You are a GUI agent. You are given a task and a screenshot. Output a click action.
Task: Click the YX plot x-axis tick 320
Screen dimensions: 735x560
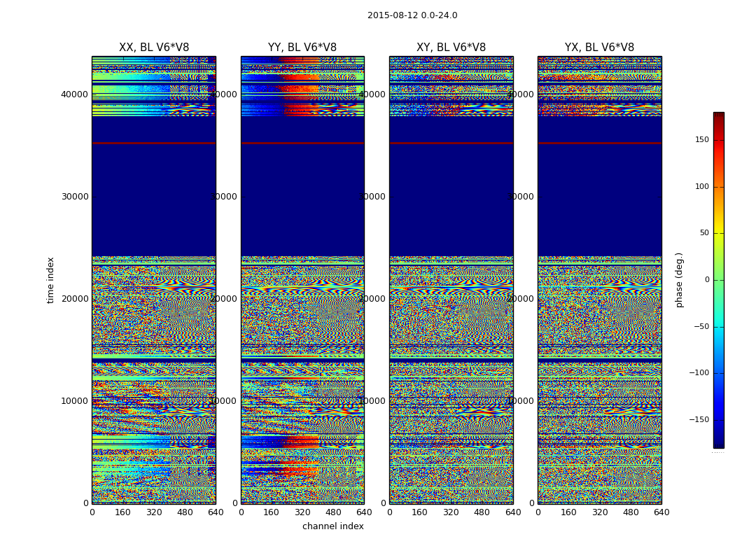tap(599, 512)
